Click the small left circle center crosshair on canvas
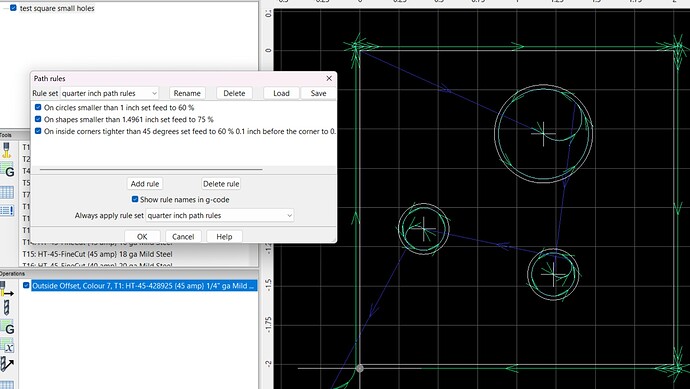The image size is (690, 389). pyautogui.click(x=424, y=229)
